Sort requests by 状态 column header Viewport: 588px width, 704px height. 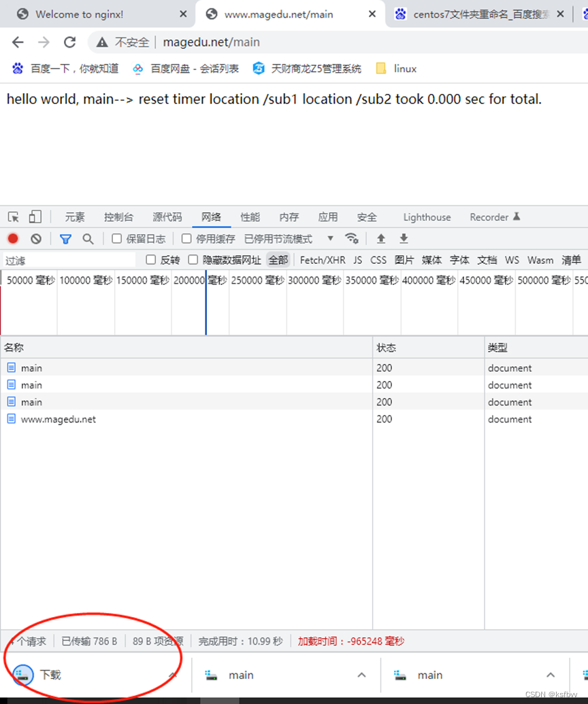coord(429,348)
